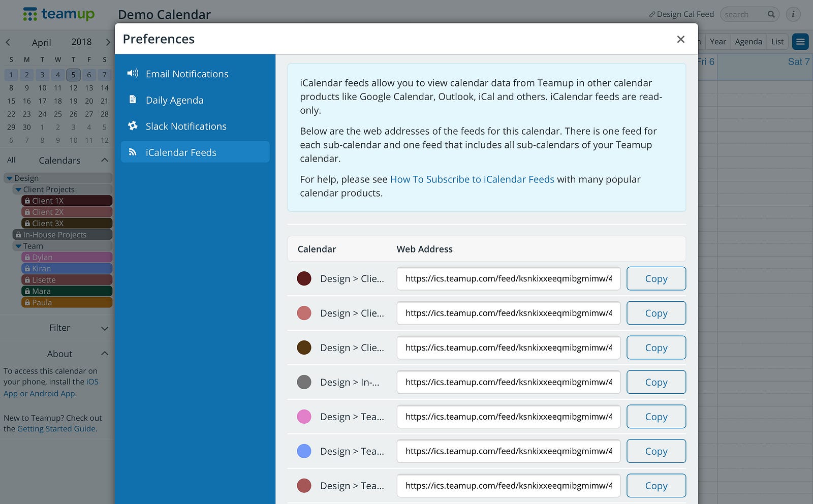Switch to Year view
Viewport: 813px width, 504px height.
click(717, 42)
